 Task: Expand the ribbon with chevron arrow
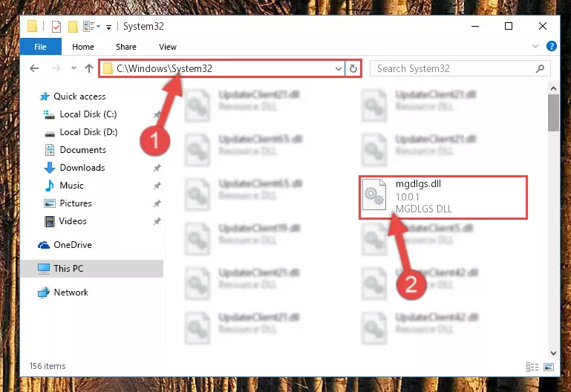pyautogui.click(x=535, y=46)
